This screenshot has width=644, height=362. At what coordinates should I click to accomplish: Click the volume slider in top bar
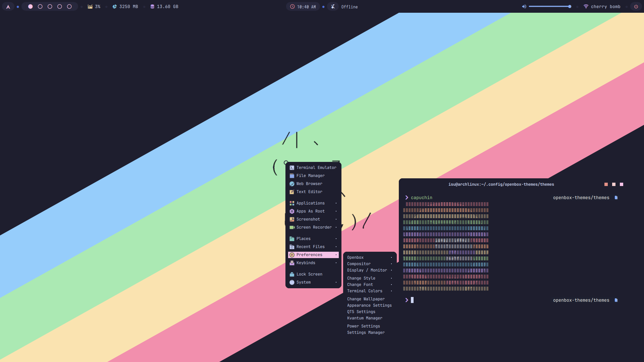tap(549, 6)
